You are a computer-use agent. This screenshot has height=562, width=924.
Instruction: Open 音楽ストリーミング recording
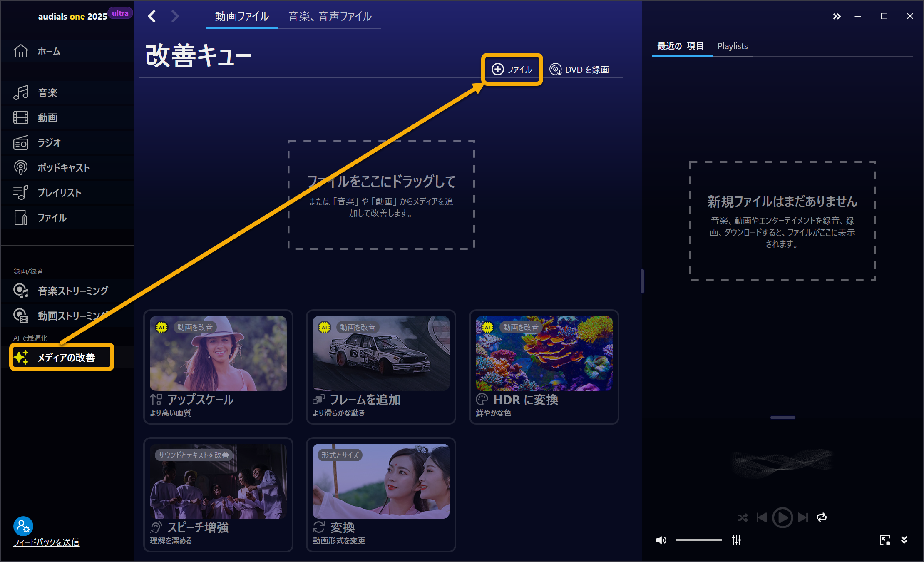[x=67, y=291]
